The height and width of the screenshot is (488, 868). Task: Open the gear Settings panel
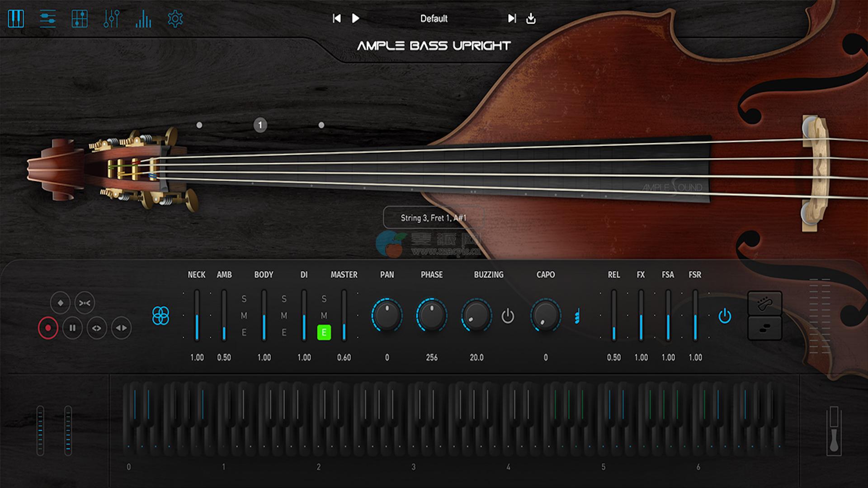click(175, 19)
